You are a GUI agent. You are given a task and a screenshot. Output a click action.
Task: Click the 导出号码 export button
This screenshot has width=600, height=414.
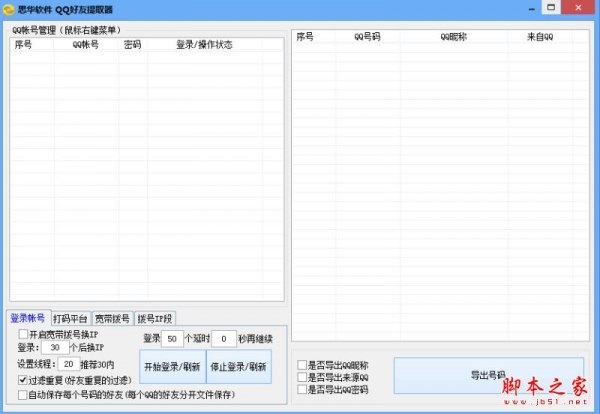click(x=489, y=375)
